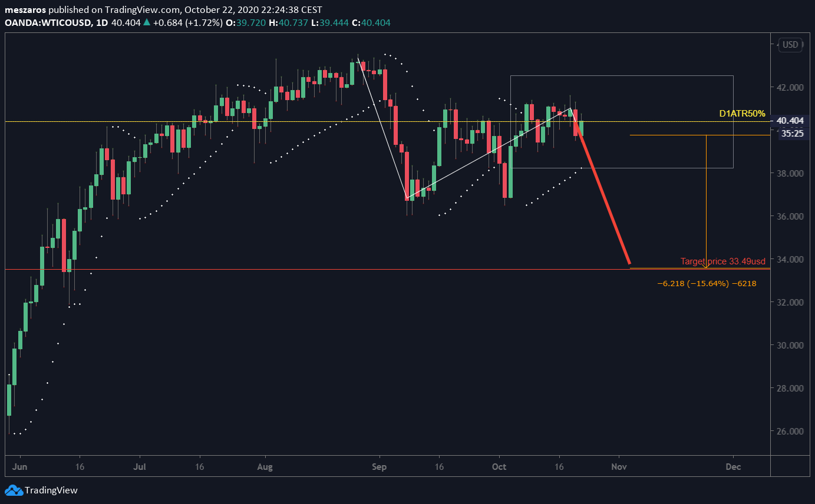Click the +0.684 (+1.72%) change value
This screenshot has width=815, height=504.
(187, 22)
